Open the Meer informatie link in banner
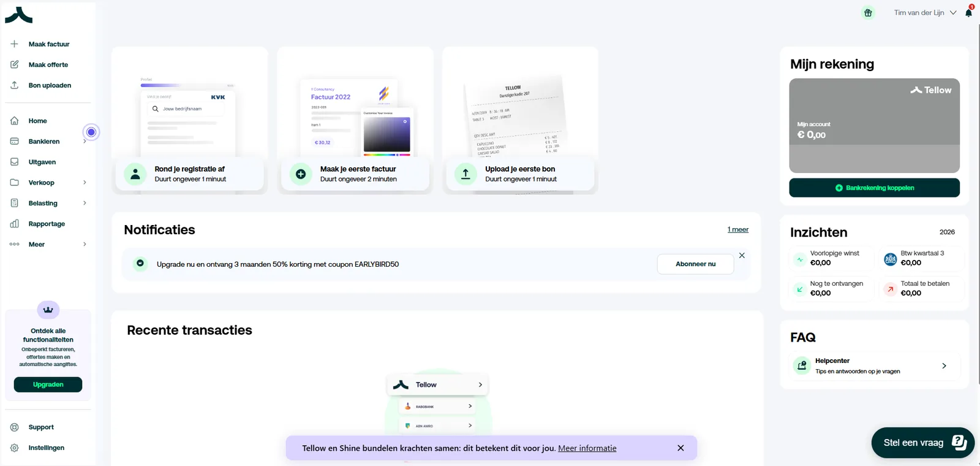The height and width of the screenshot is (466, 980). (x=587, y=448)
